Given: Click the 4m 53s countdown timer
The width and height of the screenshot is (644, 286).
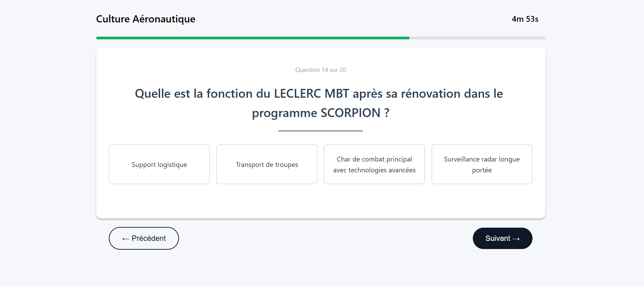Looking at the screenshot, I should point(525,19).
